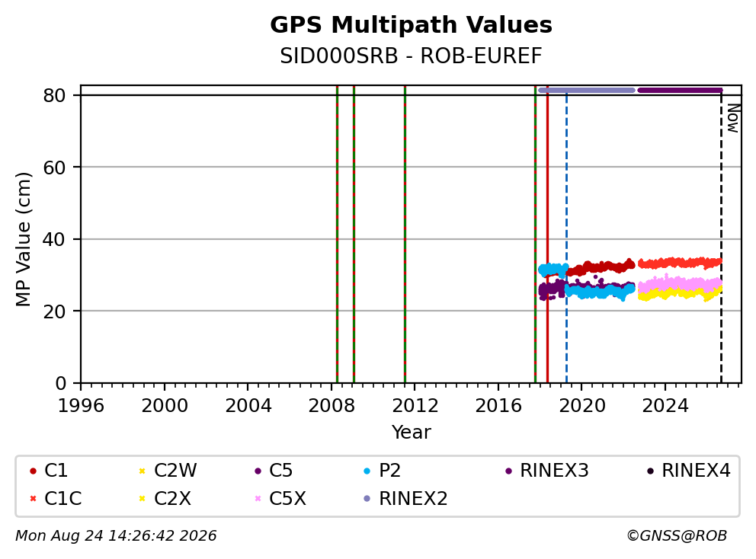The image size is (756, 559).
Task: Click the MP Value (cm) axis label
Action: 23,239
